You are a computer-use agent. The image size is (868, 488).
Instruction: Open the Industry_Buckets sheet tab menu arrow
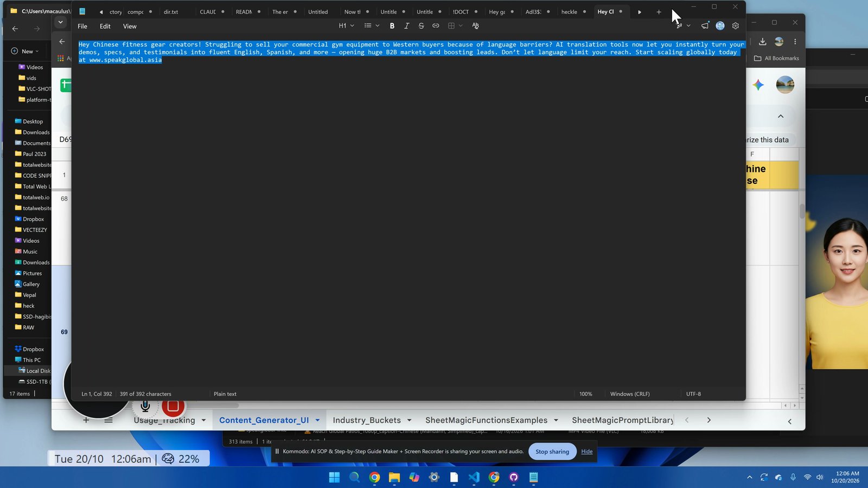pos(409,420)
